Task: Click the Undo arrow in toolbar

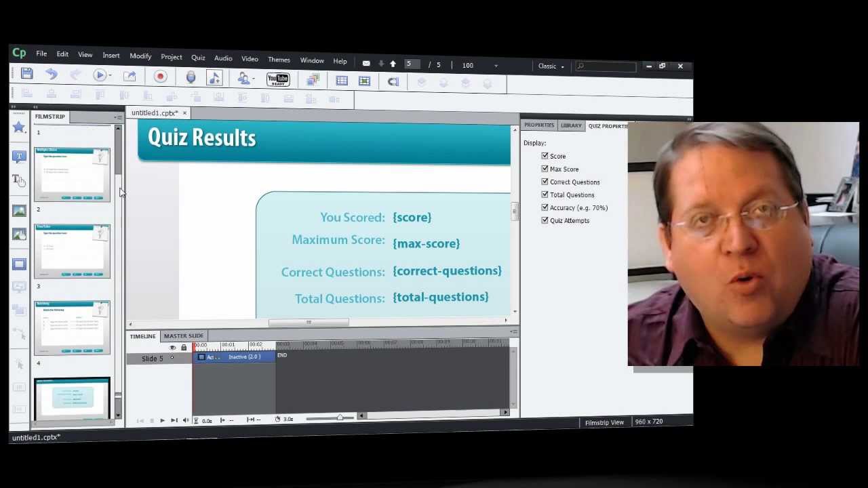Action: click(52, 74)
